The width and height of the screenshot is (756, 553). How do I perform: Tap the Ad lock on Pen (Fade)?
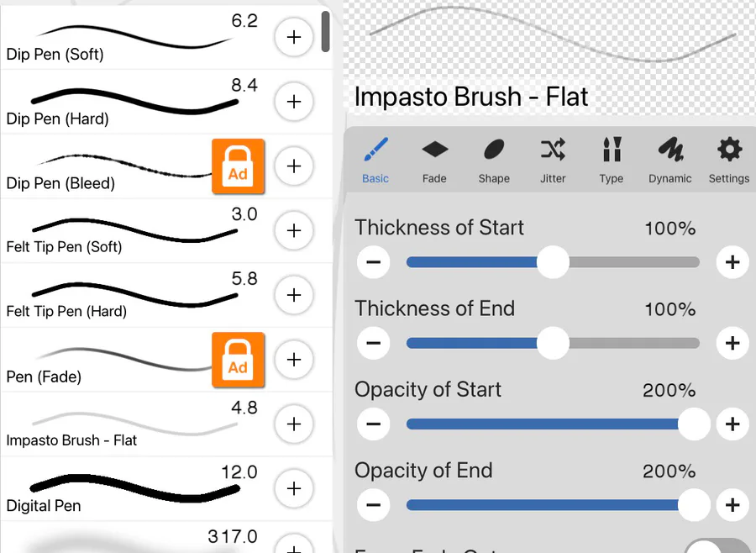point(238,360)
